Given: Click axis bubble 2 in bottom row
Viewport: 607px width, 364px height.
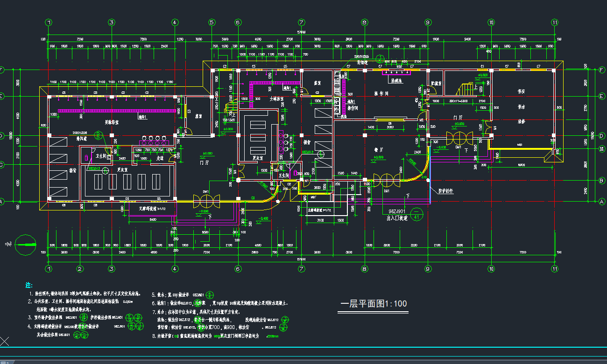Looking at the screenshot, I should (x=80, y=268).
